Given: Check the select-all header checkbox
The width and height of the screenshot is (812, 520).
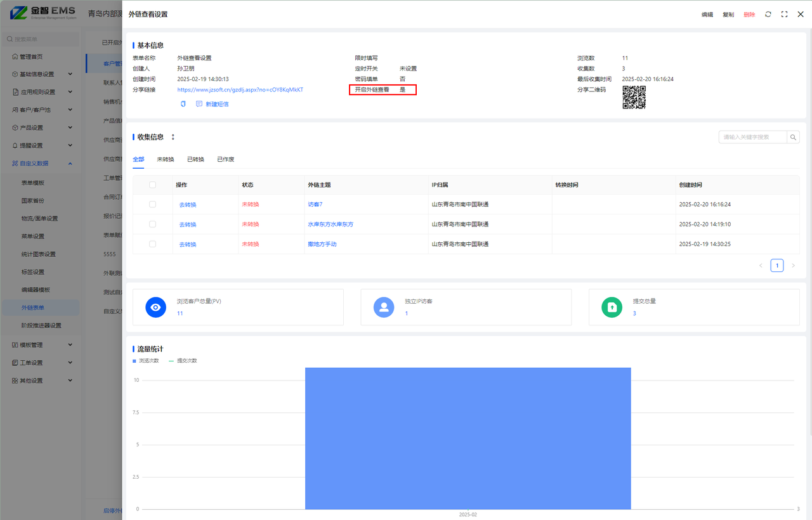Looking at the screenshot, I should (152, 185).
